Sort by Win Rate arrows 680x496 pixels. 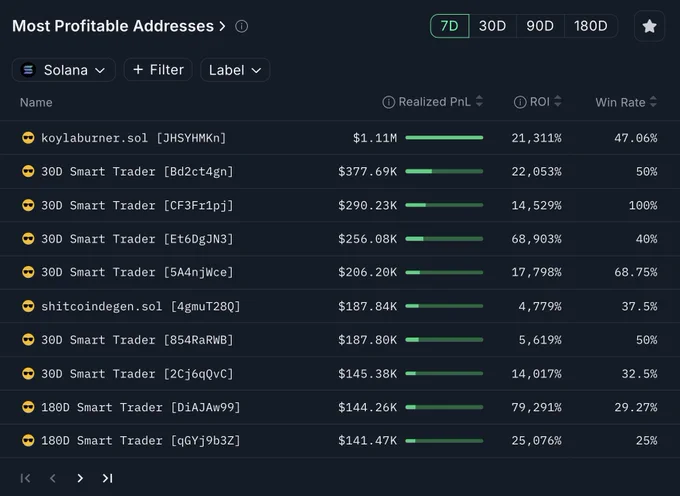tap(654, 102)
